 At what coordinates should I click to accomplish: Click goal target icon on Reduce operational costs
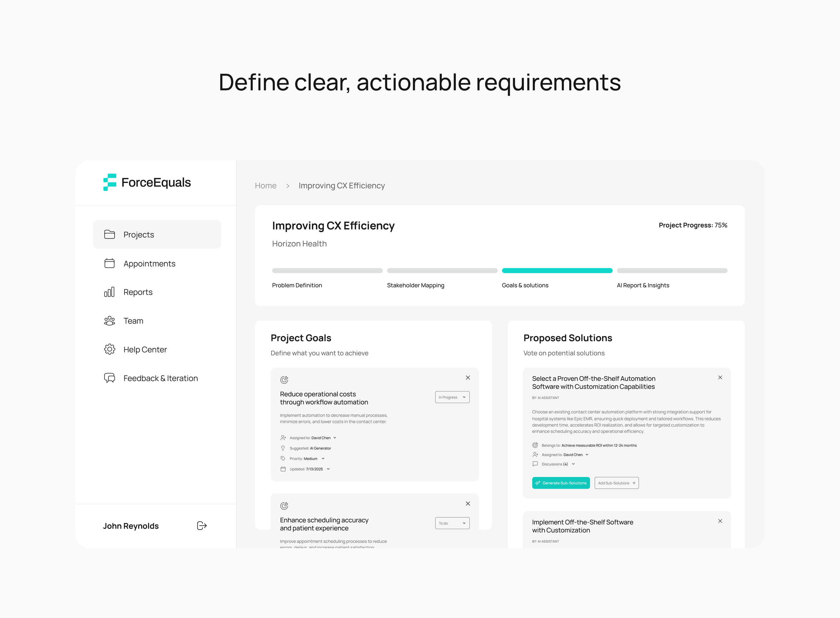284,380
